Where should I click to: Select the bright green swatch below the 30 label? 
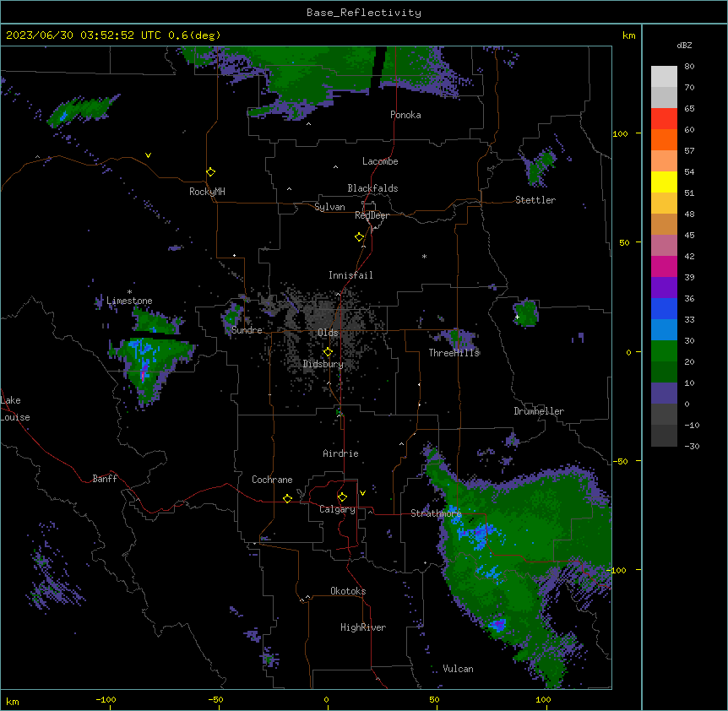pyautogui.click(x=664, y=351)
